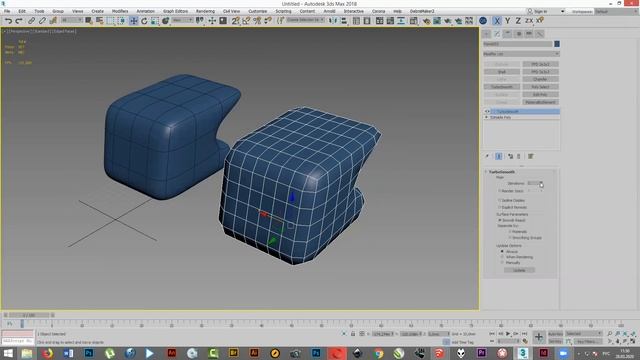Open the Edit menu

(22, 11)
